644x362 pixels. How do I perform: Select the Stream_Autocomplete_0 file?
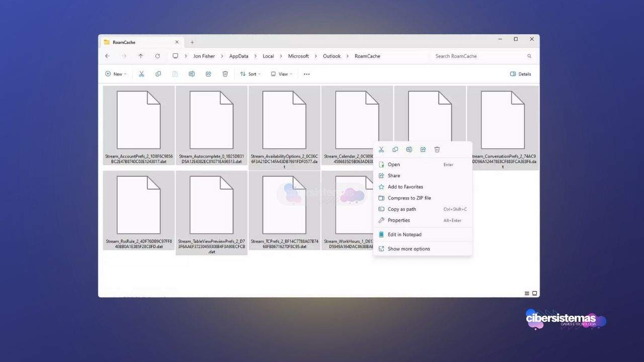coord(211,125)
